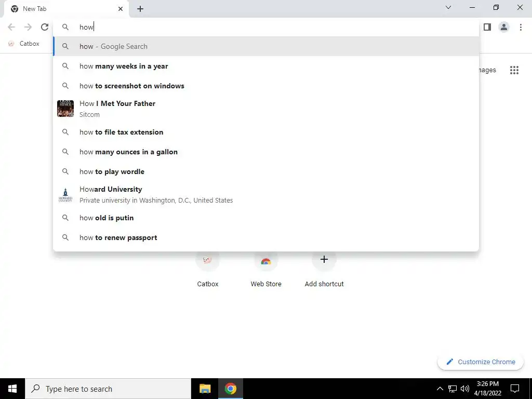
Task: Click the browser back arrow
Action: click(x=11, y=27)
